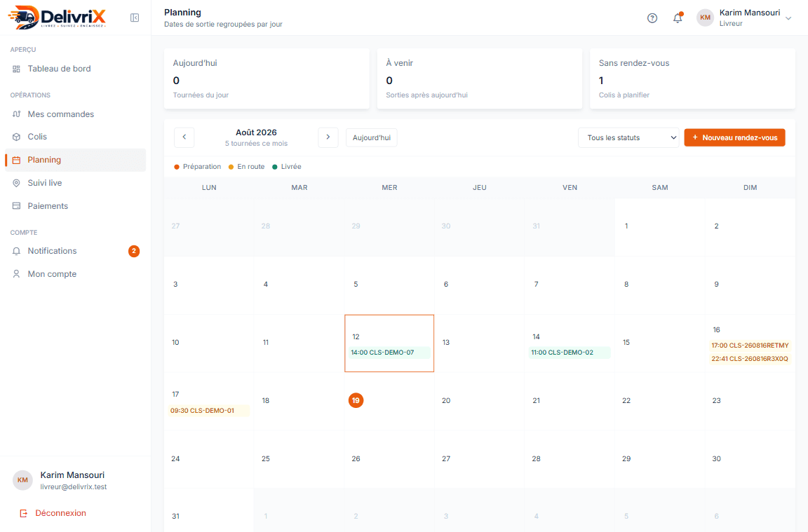Click the Août 2026 month title

coord(256,133)
